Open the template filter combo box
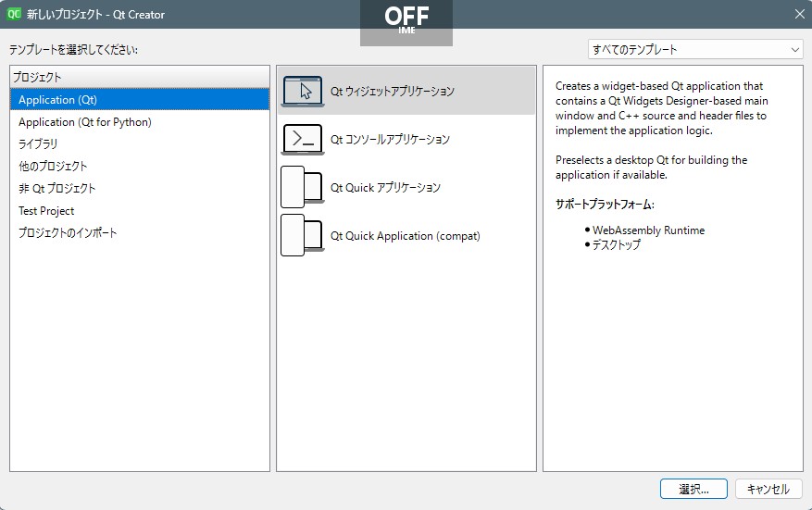 click(x=695, y=50)
